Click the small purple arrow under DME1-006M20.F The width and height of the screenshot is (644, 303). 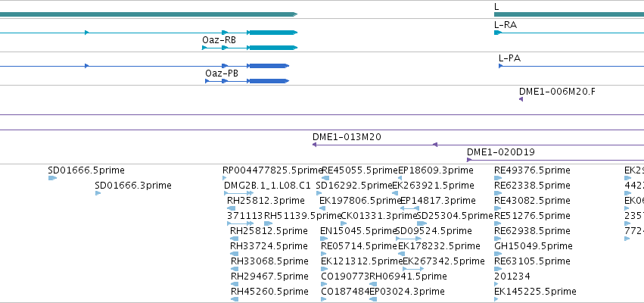point(521,99)
